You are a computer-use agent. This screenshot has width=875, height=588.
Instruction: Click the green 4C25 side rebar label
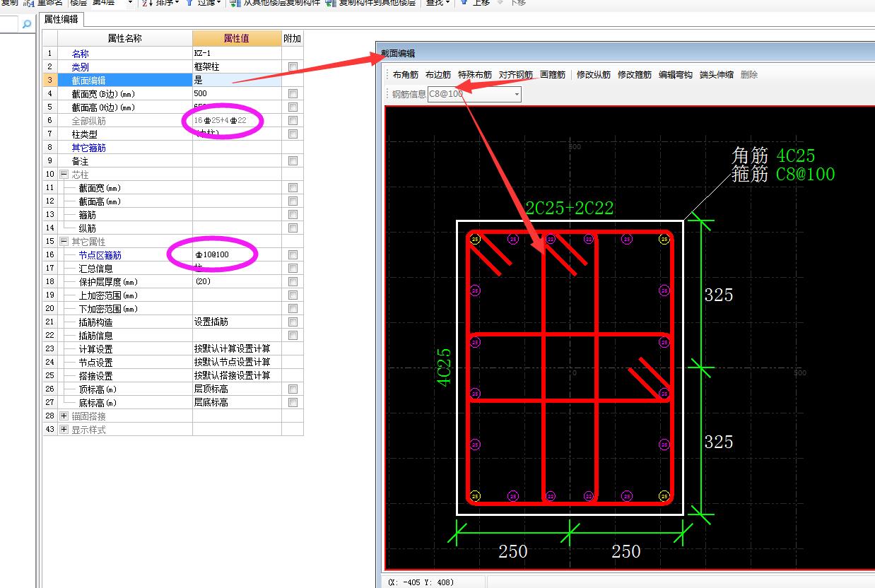click(445, 367)
